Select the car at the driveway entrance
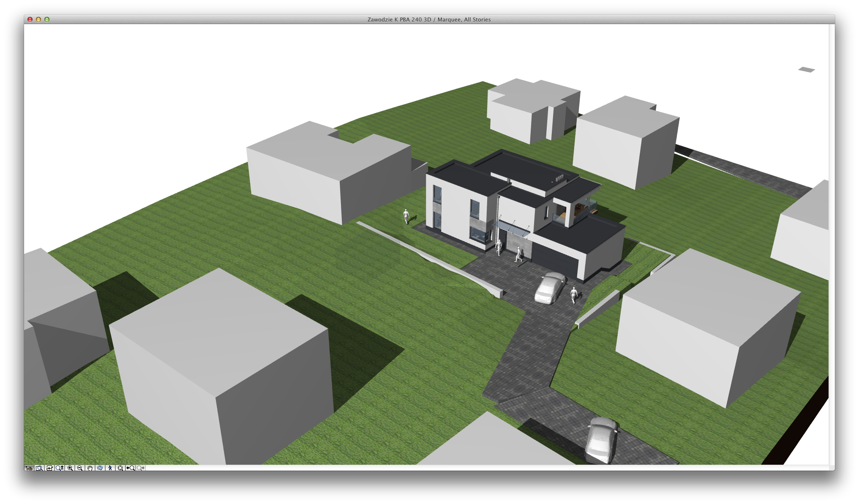This screenshot has height=504, width=859. coord(601,440)
